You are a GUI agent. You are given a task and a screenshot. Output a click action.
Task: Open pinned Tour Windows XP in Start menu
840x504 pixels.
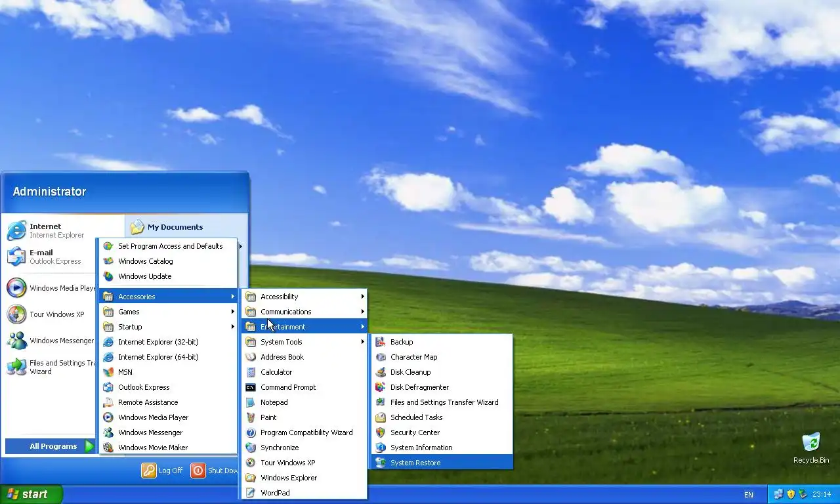pos(51,314)
